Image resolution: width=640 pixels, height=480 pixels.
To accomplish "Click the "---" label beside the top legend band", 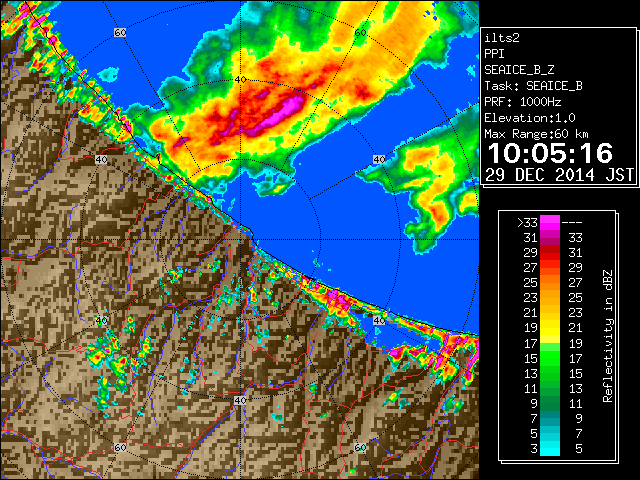I will [572, 223].
